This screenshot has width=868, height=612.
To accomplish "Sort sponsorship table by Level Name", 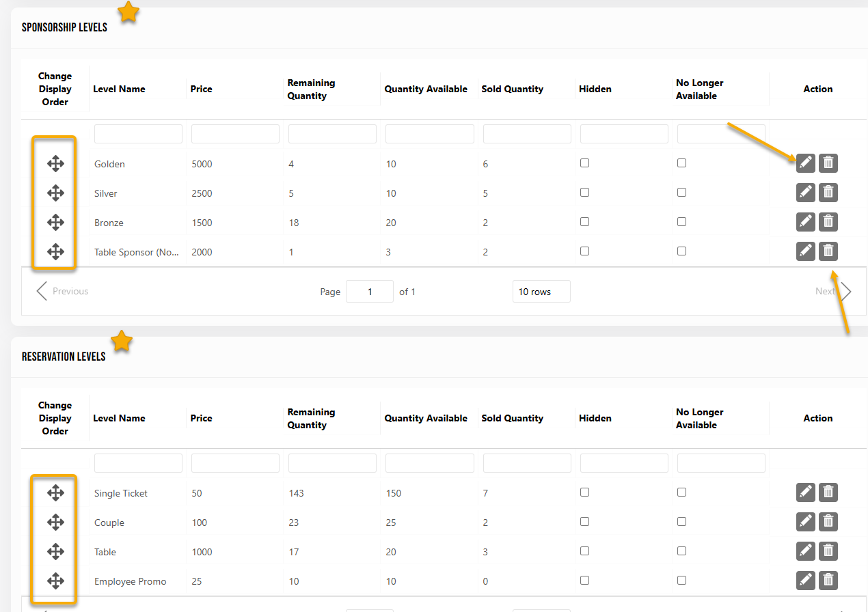I will coord(119,89).
